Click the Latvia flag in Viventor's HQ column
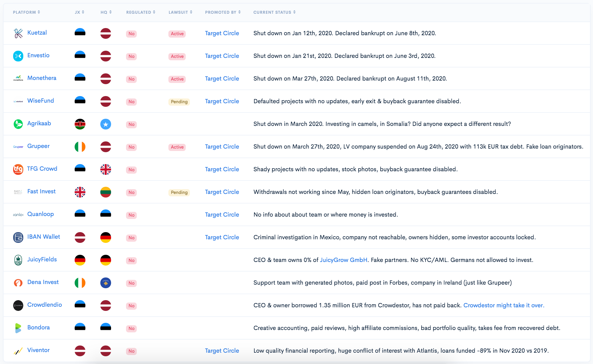Viewport: 593px width, 364px height. [106, 351]
